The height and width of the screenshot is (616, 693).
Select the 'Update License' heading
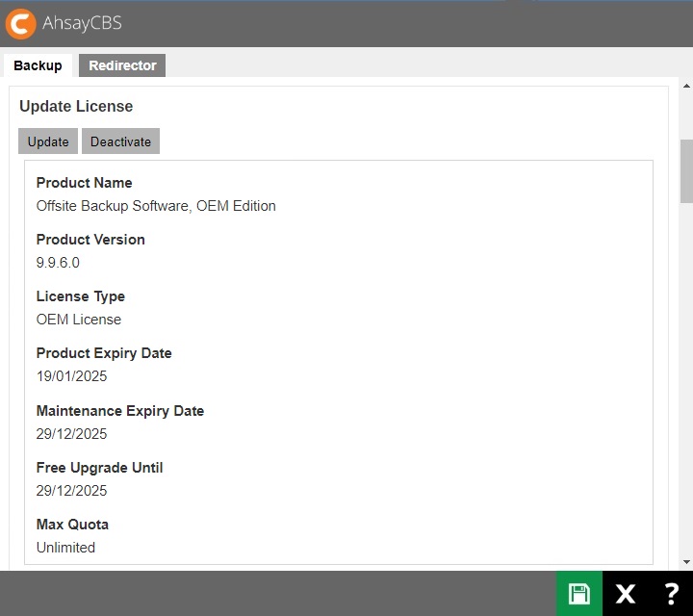tap(76, 106)
